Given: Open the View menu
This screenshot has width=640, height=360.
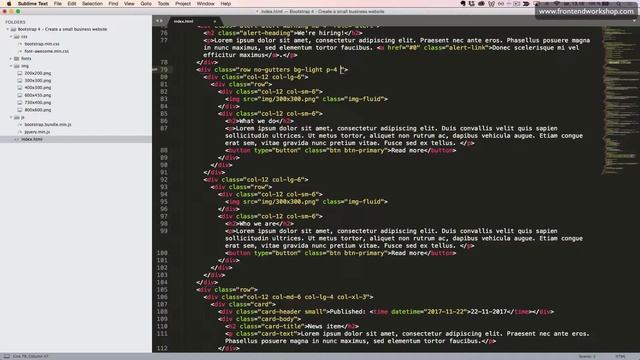Looking at the screenshot, I should click(x=129, y=4).
